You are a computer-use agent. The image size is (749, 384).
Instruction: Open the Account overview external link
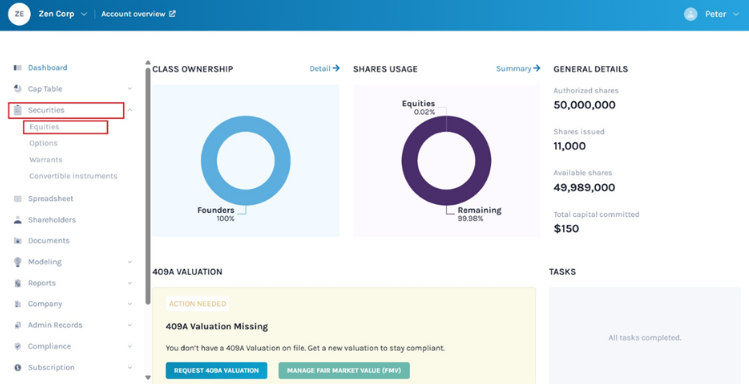pos(139,14)
